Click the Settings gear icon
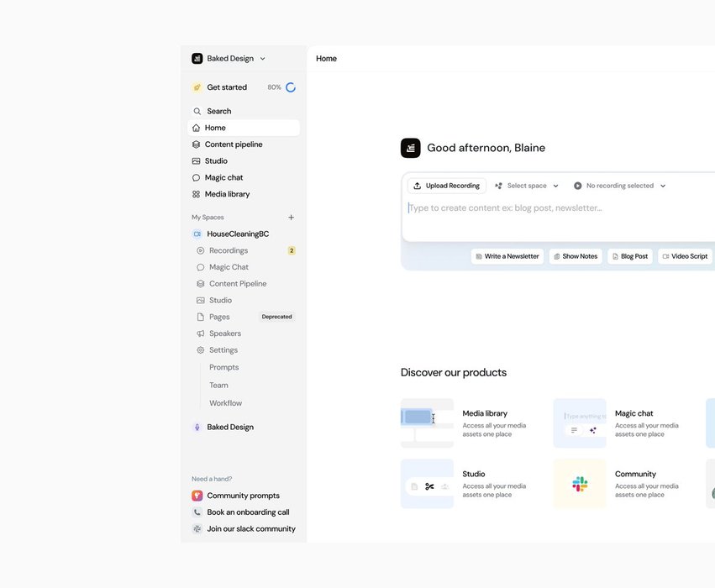The height and width of the screenshot is (588, 715). (200, 350)
